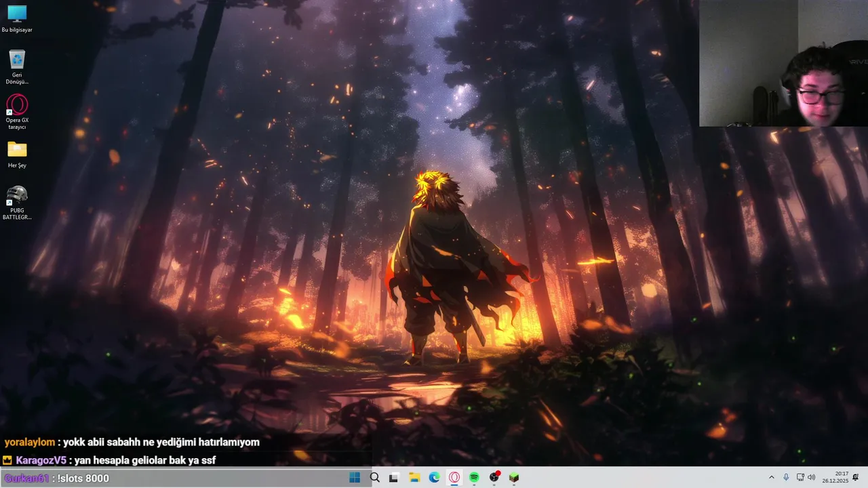Click chat username KaragozV5

coord(41,460)
